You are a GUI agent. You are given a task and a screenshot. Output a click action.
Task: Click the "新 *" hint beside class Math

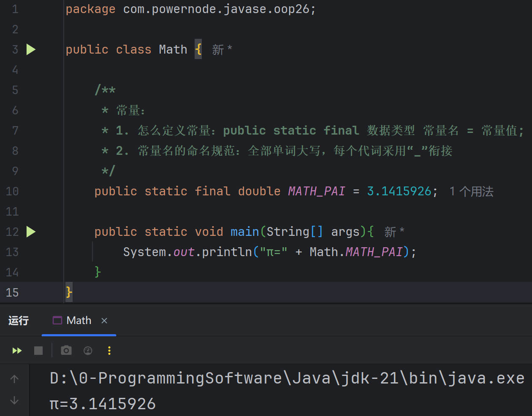222,50
